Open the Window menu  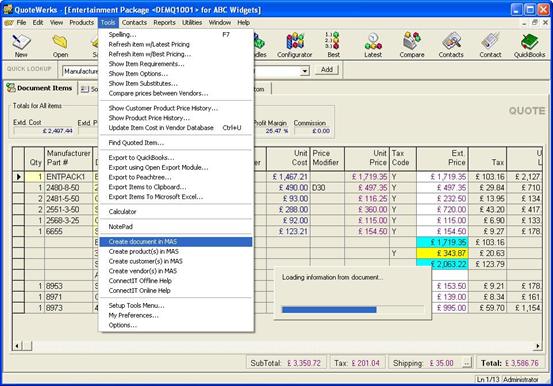[x=220, y=23]
